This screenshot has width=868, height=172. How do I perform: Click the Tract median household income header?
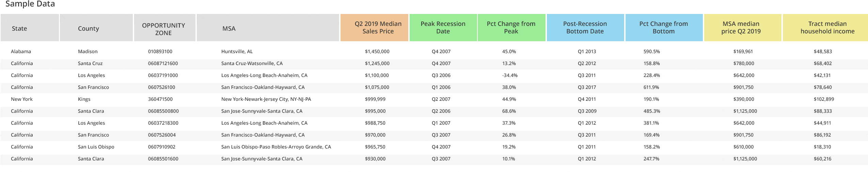coord(827,28)
